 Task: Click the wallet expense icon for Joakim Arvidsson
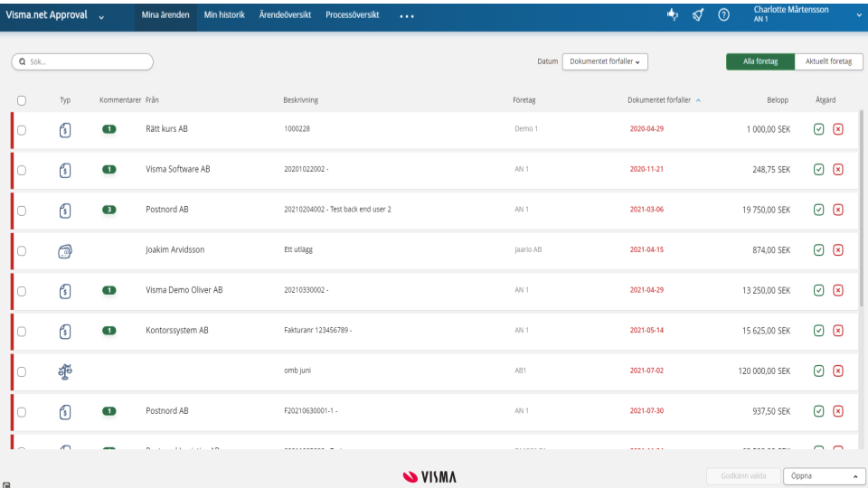click(65, 251)
